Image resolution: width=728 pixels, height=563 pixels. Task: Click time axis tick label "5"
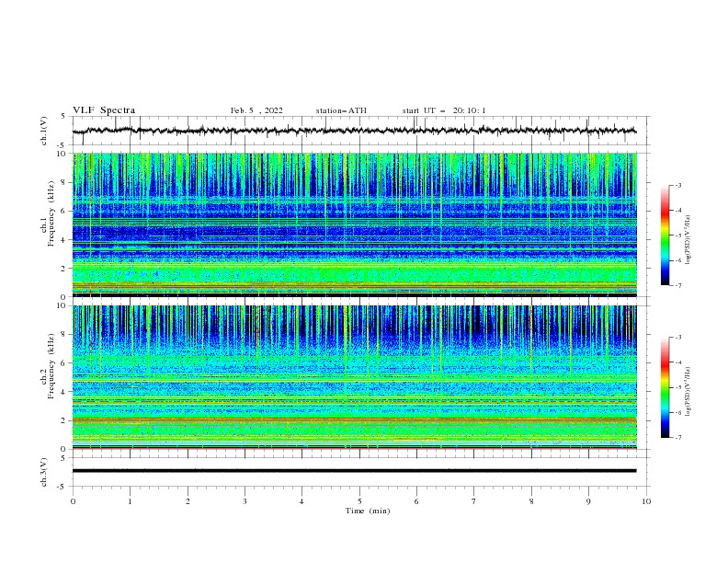tap(359, 501)
